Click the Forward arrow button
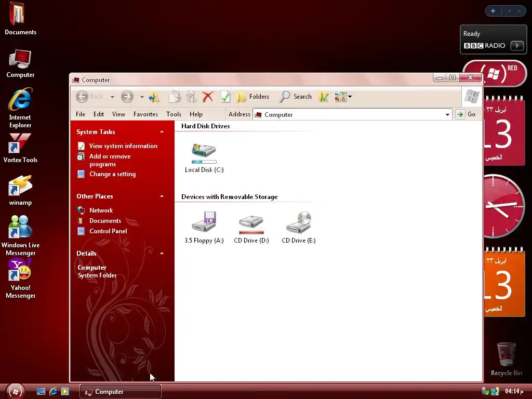The height and width of the screenshot is (399, 532). click(127, 97)
